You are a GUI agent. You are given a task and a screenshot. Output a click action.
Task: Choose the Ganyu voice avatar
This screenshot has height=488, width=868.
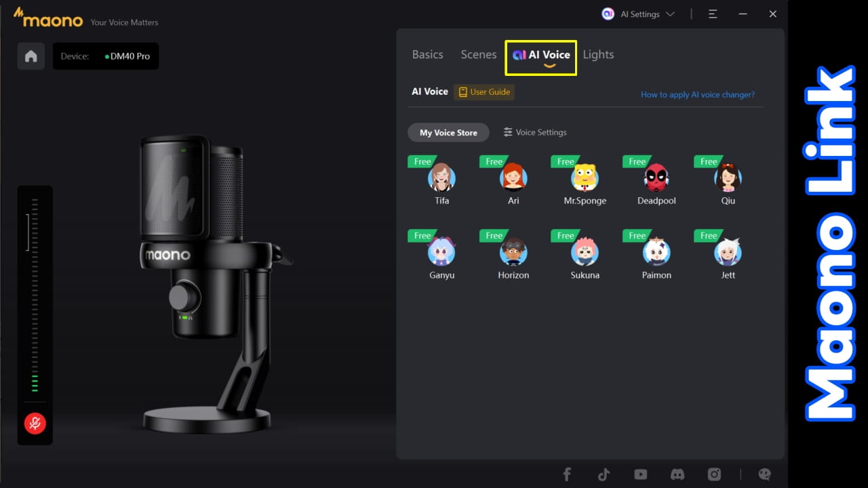click(441, 252)
